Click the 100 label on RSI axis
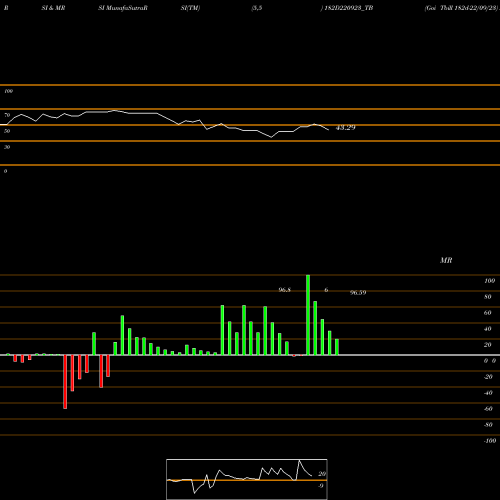This screenshot has height=500, width=500. pos(8,91)
